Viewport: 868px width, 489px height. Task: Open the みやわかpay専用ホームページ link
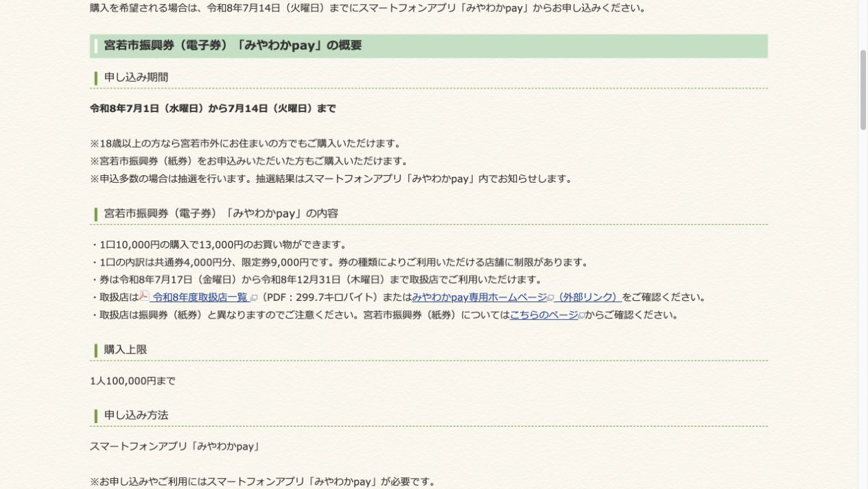[x=480, y=297]
